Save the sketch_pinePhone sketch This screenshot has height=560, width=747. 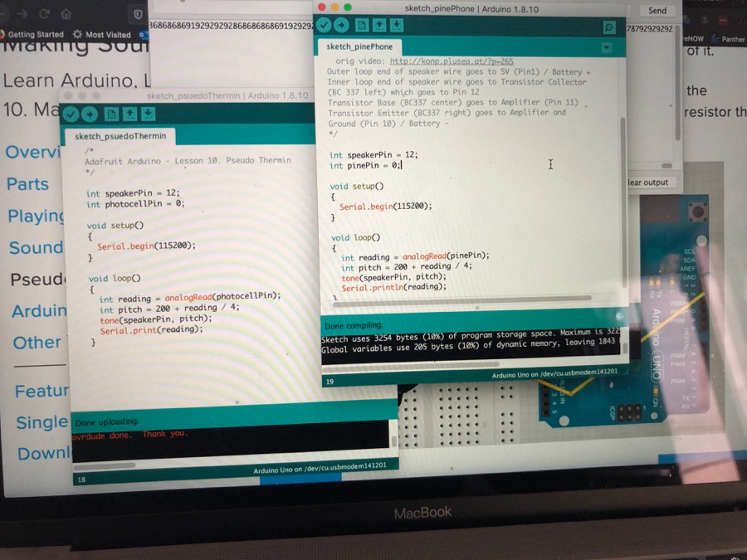[397, 25]
